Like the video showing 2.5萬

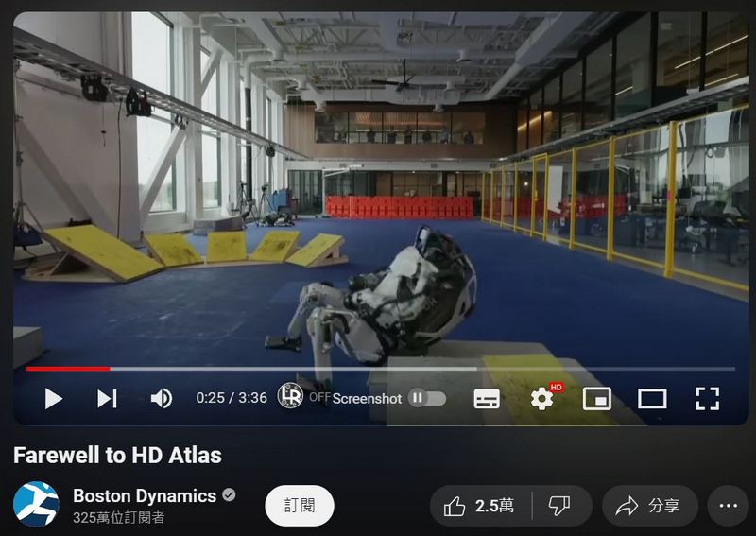pyautogui.click(x=481, y=506)
